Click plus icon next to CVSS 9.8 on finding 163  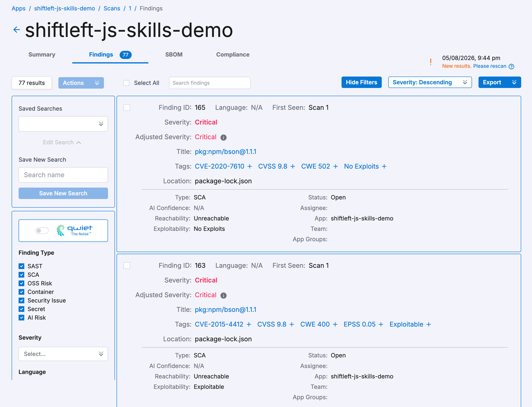point(292,324)
